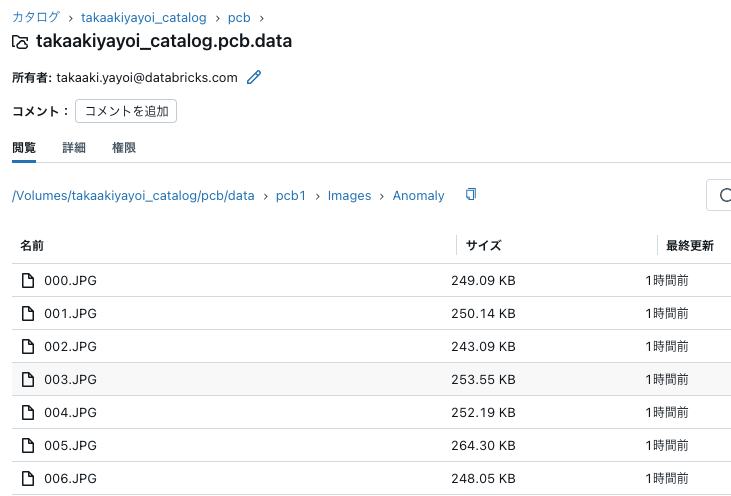Screen dimensions: 731x496
Task: Click the file icon for 006.JPG
Action: coord(29,478)
